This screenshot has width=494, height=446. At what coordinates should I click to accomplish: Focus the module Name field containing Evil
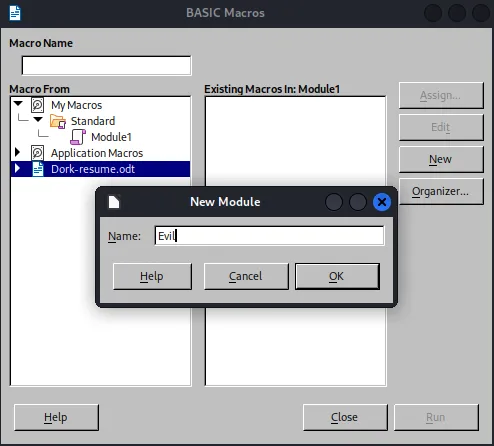(269, 236)
